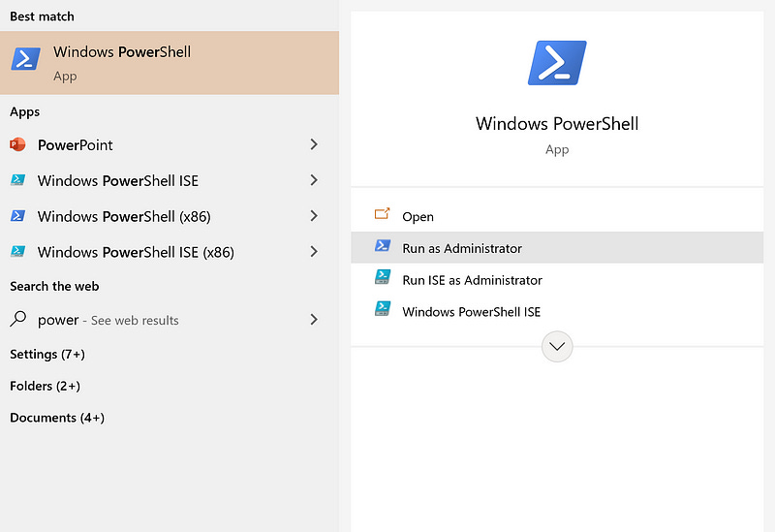The width and height of the screenshot is (775, 532).
Task: Expand Windows PowerShell ISE row chevron
Action: coord(314,180)
